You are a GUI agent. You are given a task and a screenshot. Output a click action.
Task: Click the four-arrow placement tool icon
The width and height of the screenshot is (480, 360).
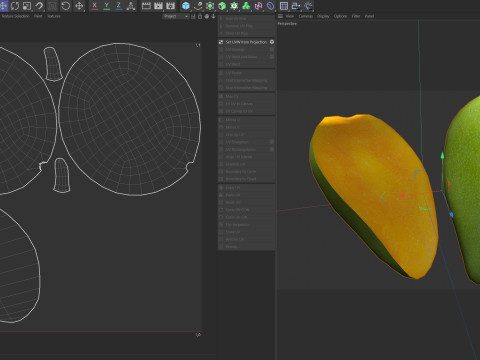pyautogui.click(x=79, y=6)
